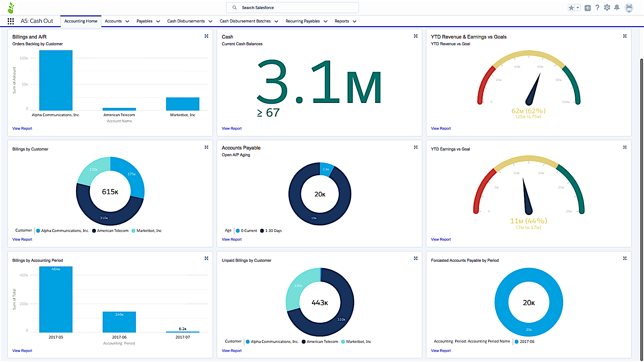
Task: Open the Accounts tab dropdown chevron
Action: (x=127, y=21)
